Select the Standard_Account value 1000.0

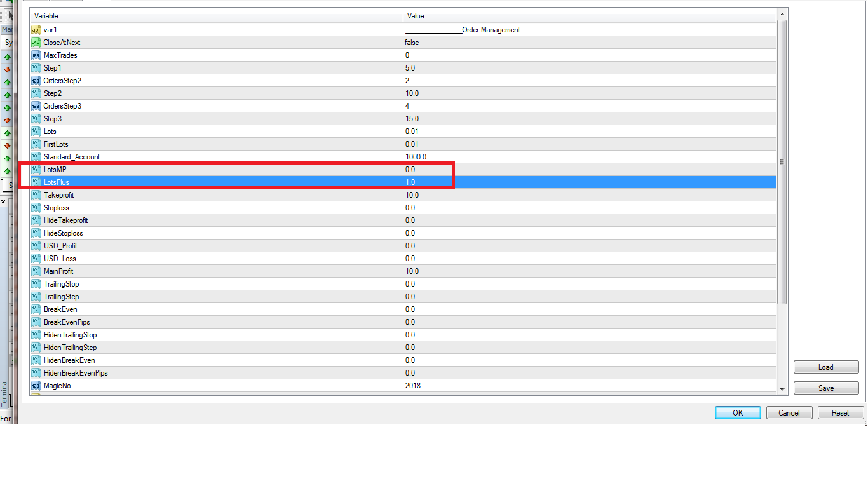tap(589, 157)
